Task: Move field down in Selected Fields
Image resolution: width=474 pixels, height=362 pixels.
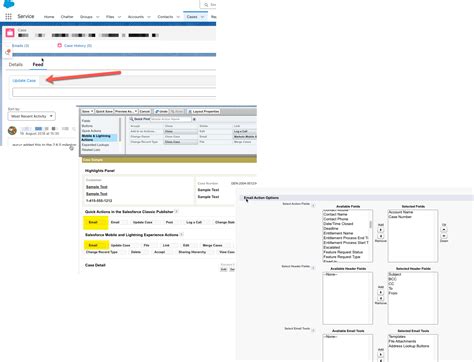Action: (444, 236)
